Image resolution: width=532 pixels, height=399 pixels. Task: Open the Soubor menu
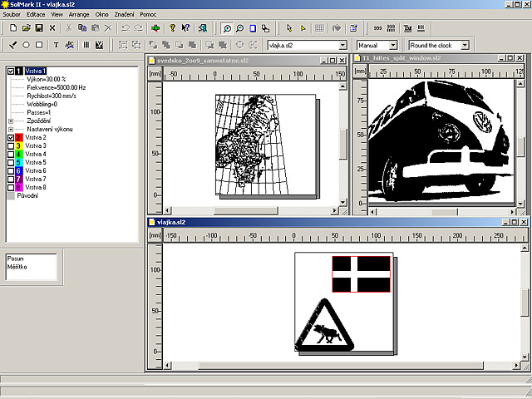point(12,14)
